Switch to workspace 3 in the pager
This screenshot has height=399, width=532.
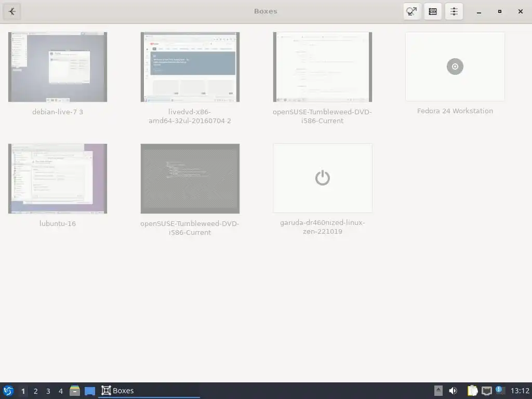tap(48, 391)
